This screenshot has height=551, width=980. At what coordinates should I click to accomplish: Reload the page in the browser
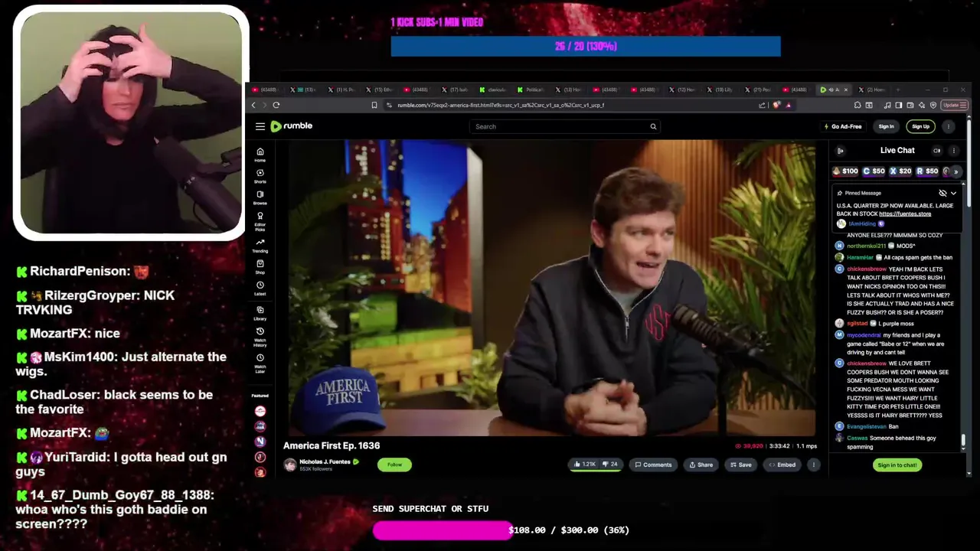click(276, 105)
